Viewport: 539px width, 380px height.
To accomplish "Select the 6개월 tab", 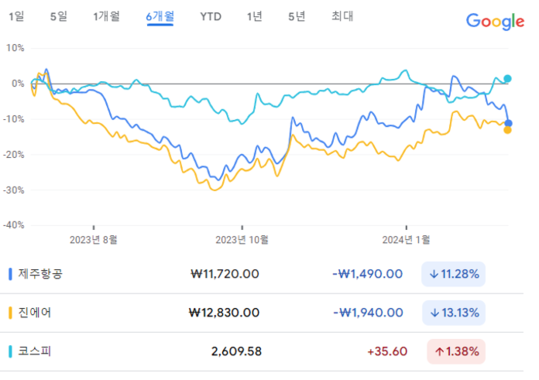I will point(160,17).
